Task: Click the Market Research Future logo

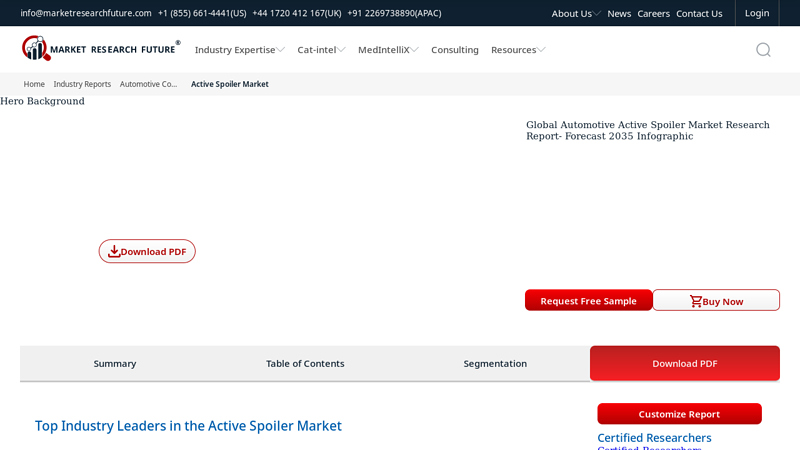Action: click(x=100, y=49)
